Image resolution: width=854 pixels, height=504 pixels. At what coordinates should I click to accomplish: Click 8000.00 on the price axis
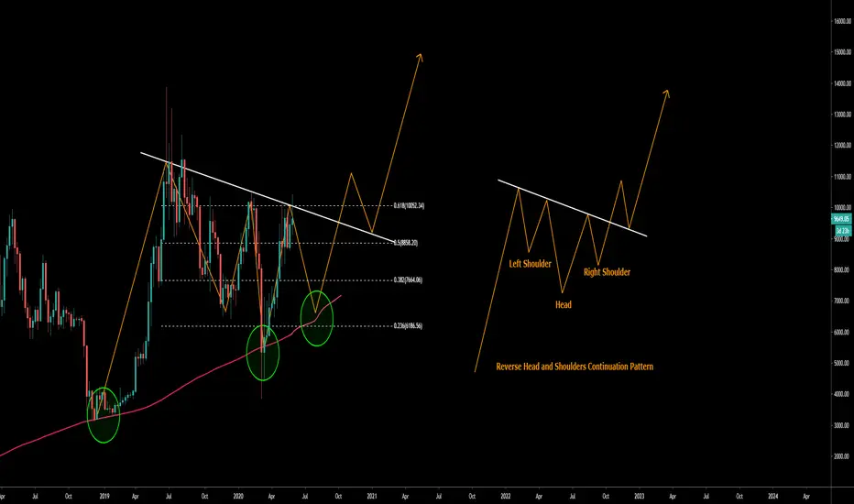point(843,269)
